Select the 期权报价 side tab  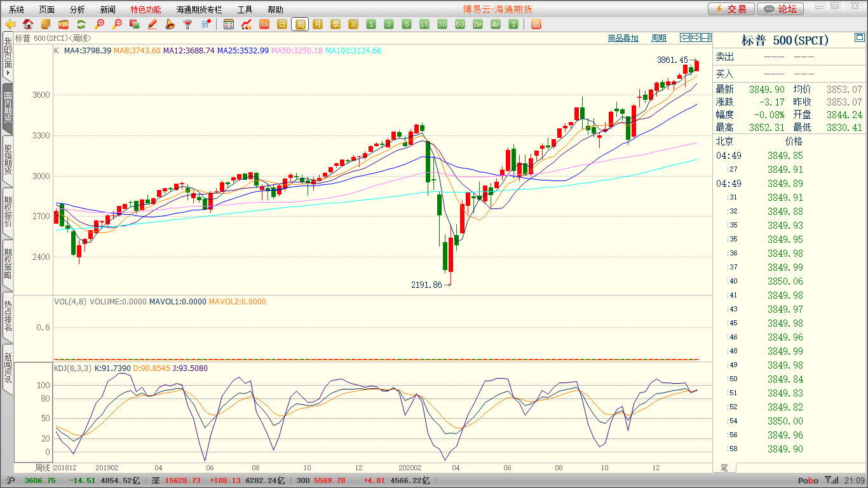pyautogui.click(x=8, y=212)
